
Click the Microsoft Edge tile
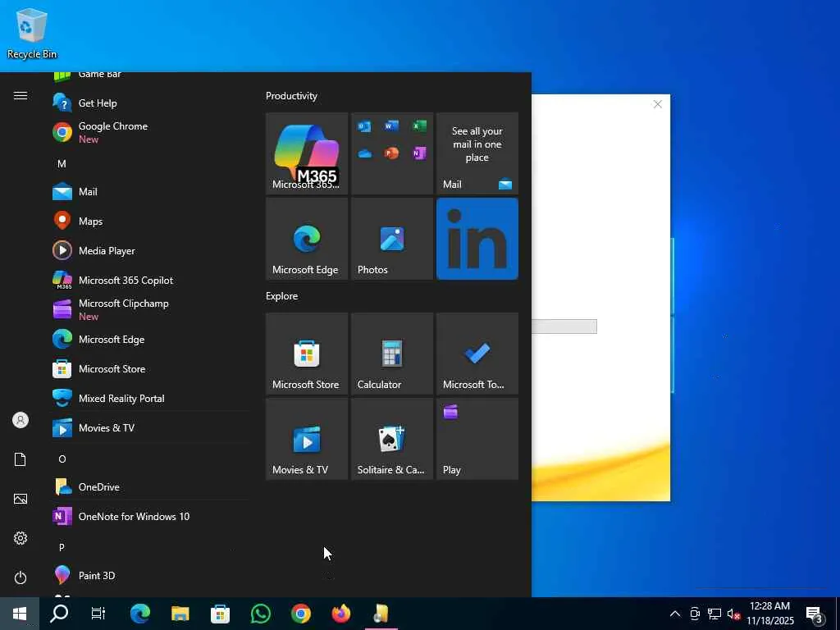tap(307, 239)
